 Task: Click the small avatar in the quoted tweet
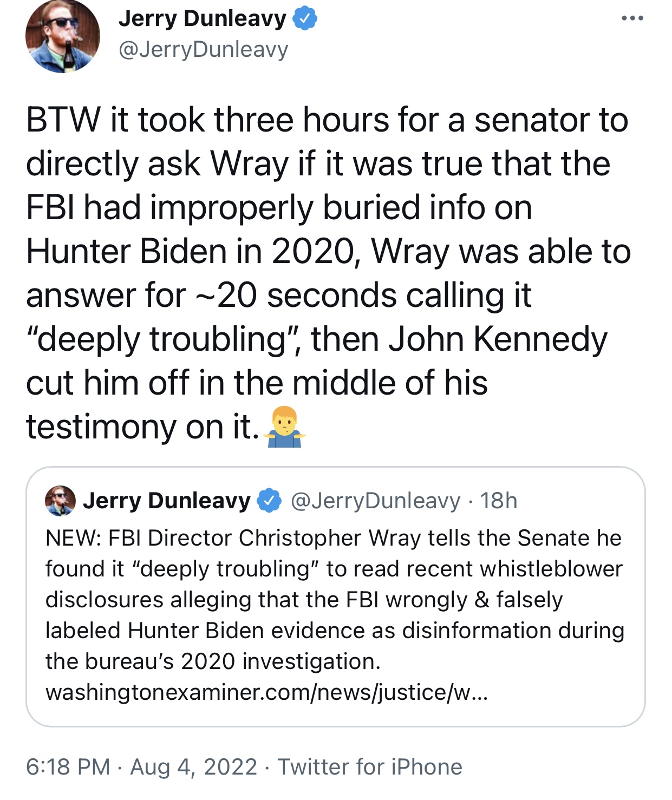pyautogui.click(x=60, y=501)
